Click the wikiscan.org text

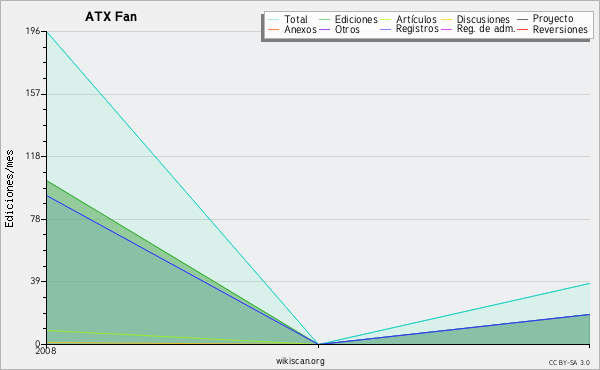[300, 361]
